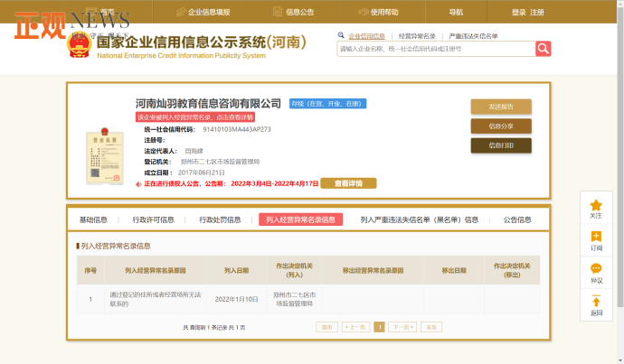
Task: Open 导航 in top navigation
Action: (456, 12)
